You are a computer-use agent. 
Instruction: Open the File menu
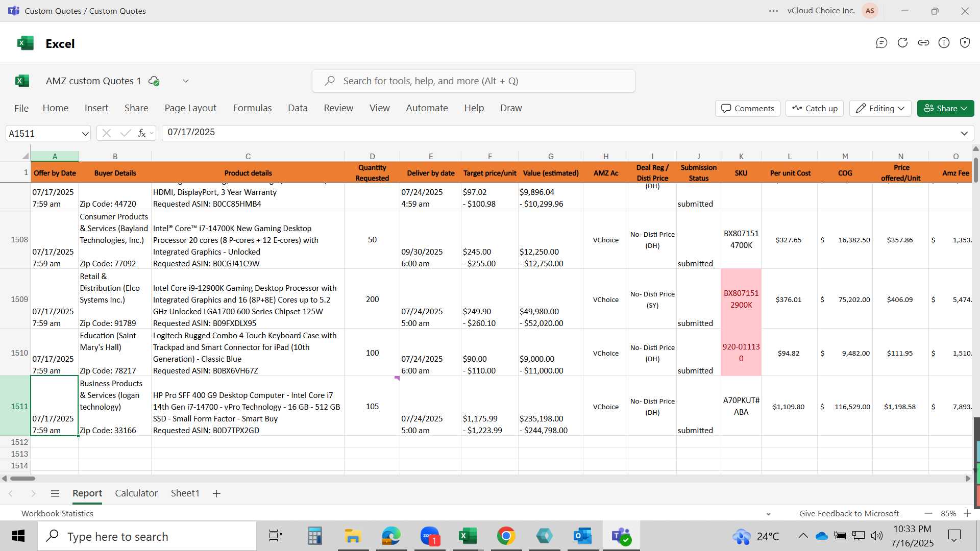(21, 108)
